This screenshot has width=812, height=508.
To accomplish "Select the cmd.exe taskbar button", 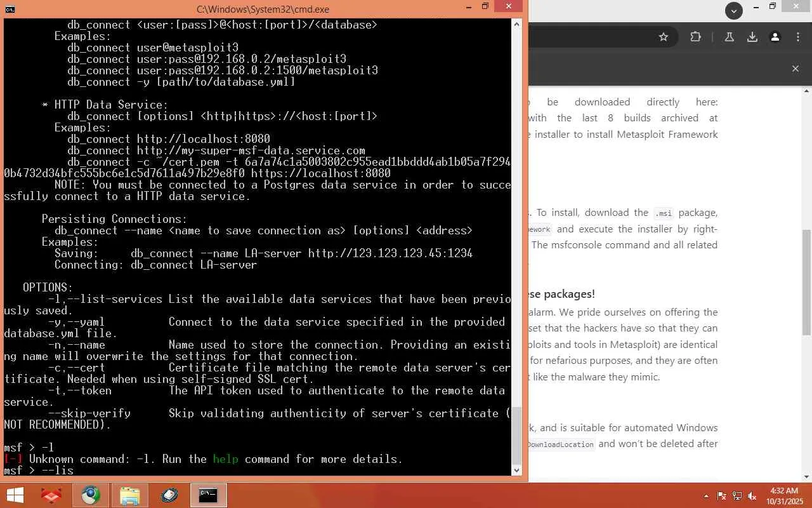I will (208, 495).
